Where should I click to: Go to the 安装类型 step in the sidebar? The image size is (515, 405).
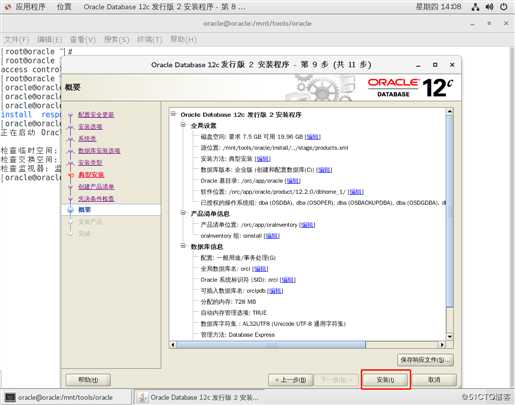[90, 163]
